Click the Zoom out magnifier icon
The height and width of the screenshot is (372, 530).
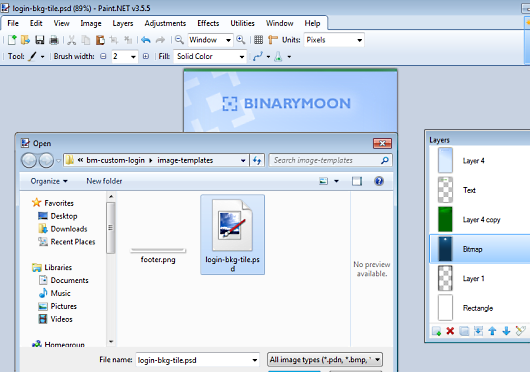pos(179,40)
